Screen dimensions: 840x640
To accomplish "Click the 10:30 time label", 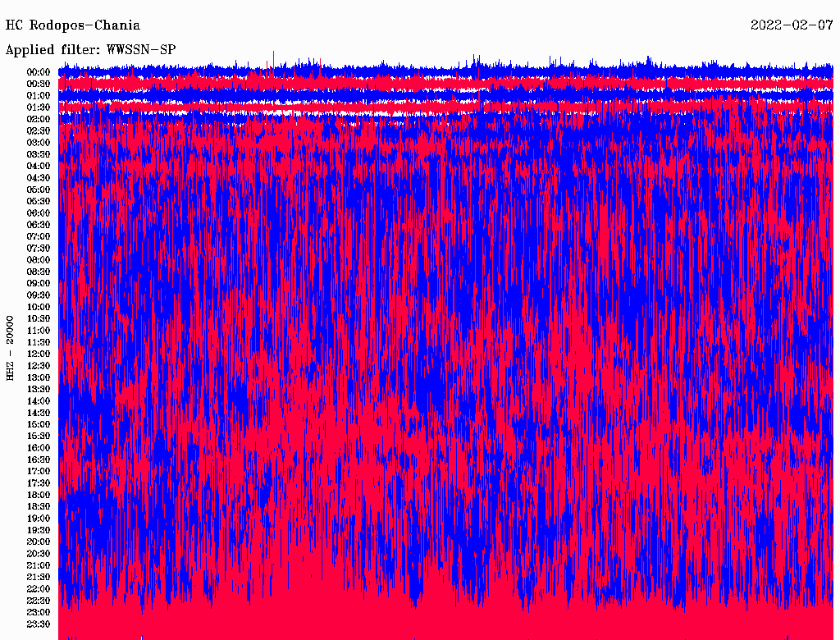I will coord(39,319).
